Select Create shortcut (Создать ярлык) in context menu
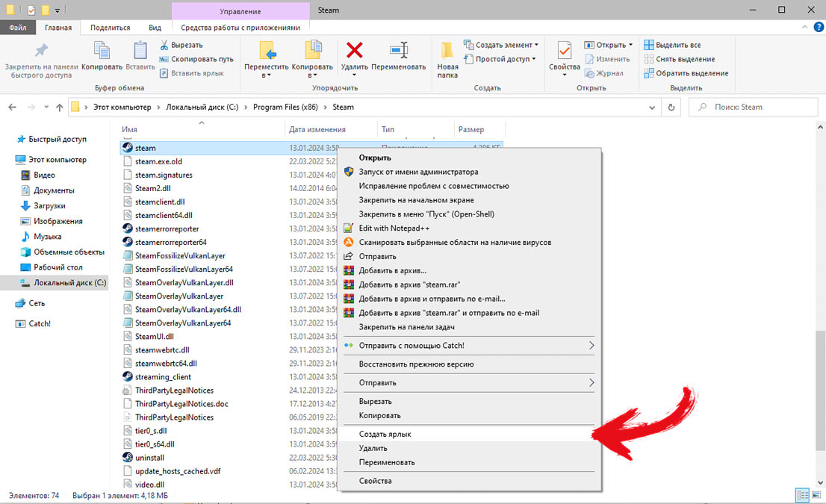 tap(385, 434)
